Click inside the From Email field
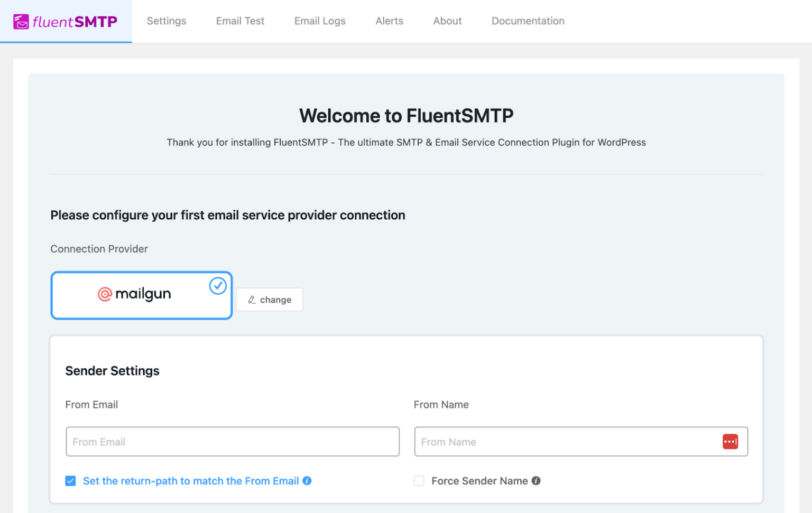 pos(232,441)
